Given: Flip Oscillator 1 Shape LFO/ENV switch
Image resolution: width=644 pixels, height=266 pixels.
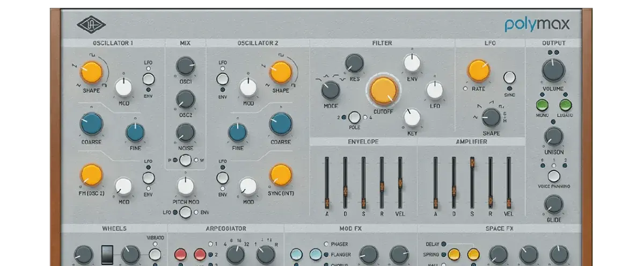Looking at the screenshot, I should tap(148, 79).
